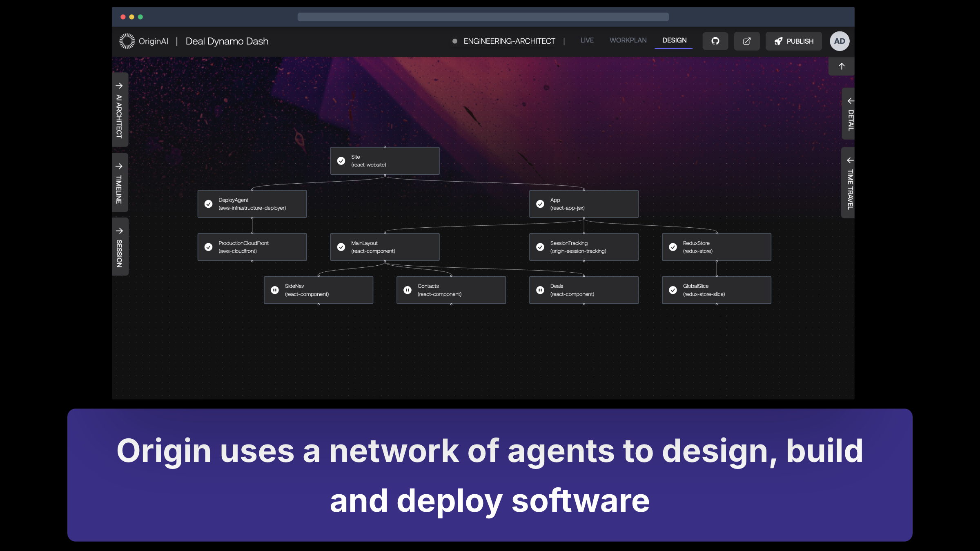
Task: Select the SideNav react-component node
Action: click(318, 290)
